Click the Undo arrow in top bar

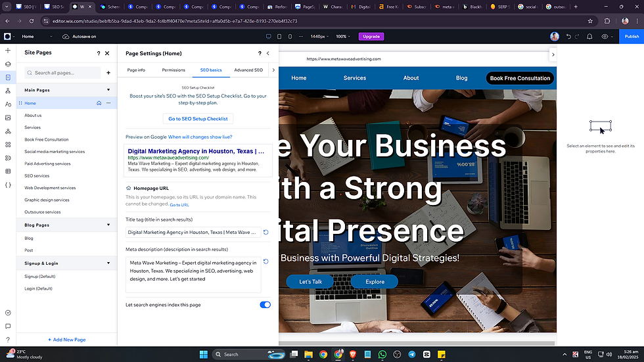coord(568,37)
